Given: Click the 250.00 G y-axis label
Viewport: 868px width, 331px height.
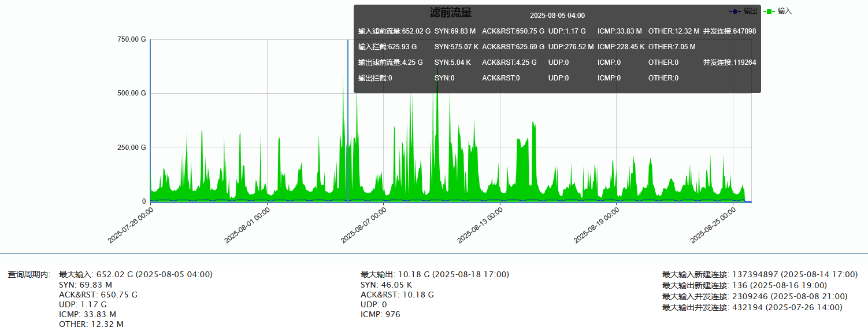Looking at the screenshot, I should click(x=131, y=148).
